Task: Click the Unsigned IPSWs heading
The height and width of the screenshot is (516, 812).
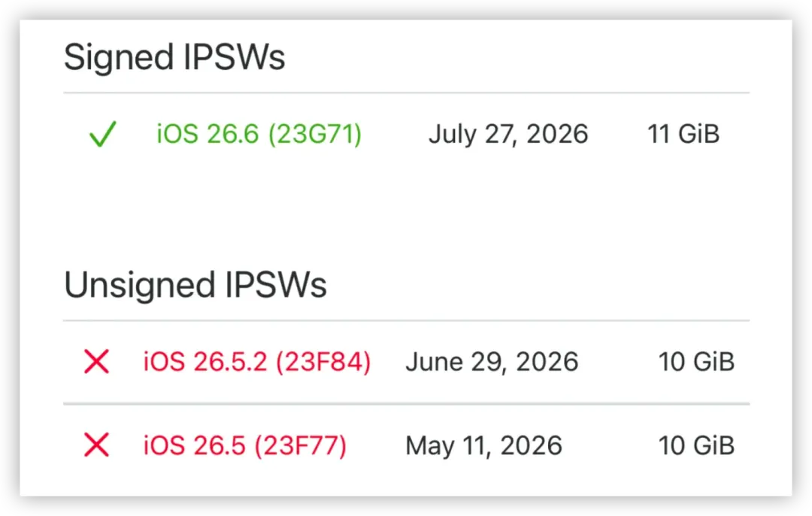Action: [195, 285]
